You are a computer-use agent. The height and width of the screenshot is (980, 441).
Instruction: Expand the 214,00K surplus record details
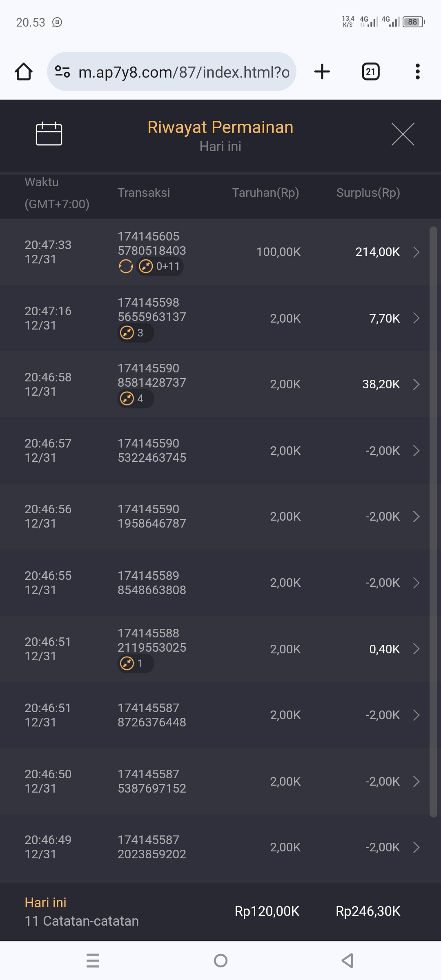pyautogui.click(x=416, y=252)
